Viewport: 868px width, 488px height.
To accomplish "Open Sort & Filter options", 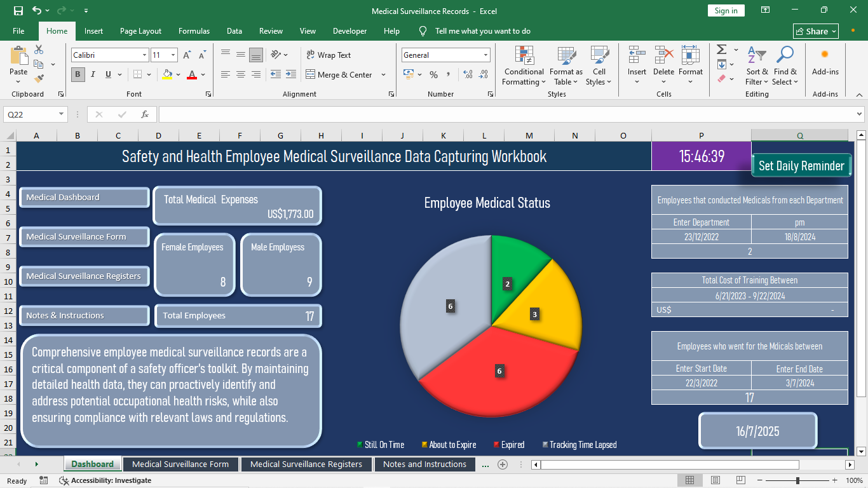I will [x=757, y=65].
